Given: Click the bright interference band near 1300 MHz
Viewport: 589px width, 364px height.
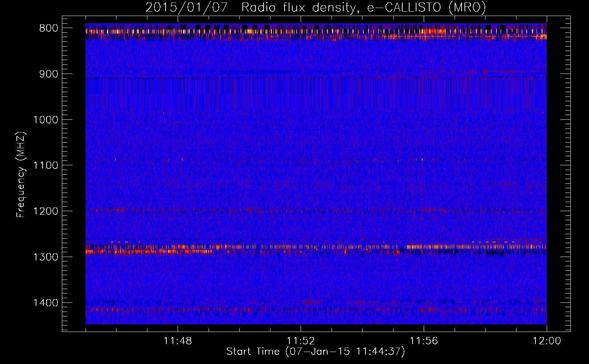Looking at the screenshot, I should pos(316,249).
